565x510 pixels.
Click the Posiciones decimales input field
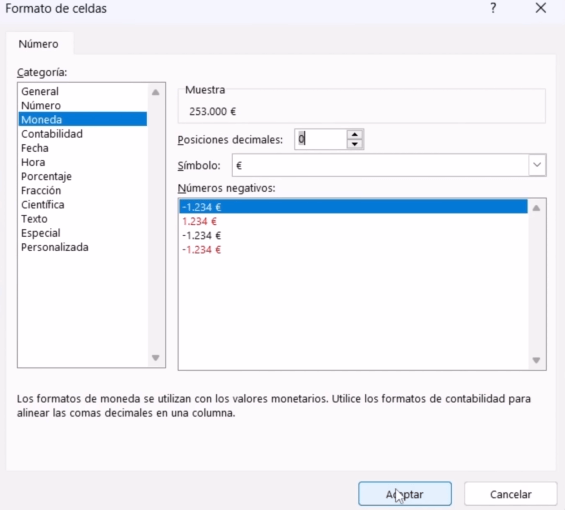pos(320,139)
